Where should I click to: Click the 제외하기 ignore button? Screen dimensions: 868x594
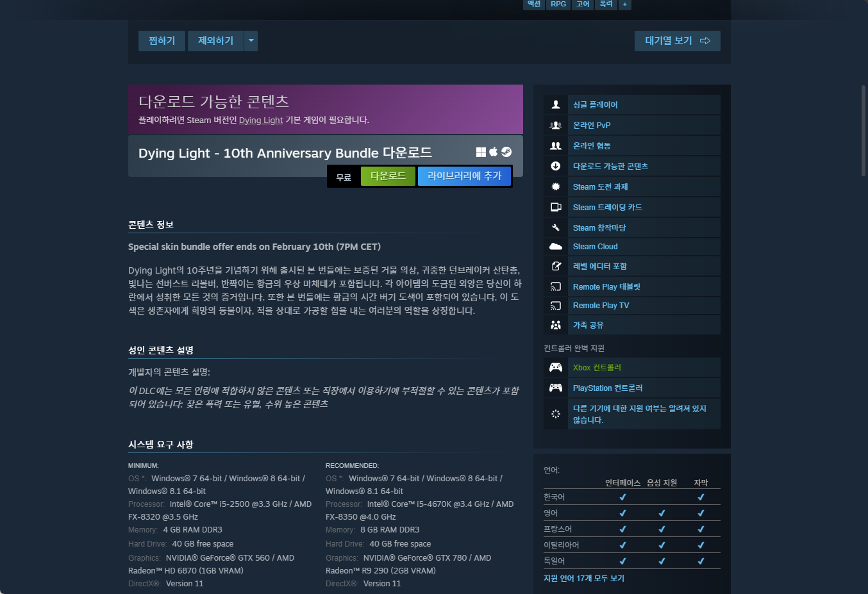tap(215, 41)
